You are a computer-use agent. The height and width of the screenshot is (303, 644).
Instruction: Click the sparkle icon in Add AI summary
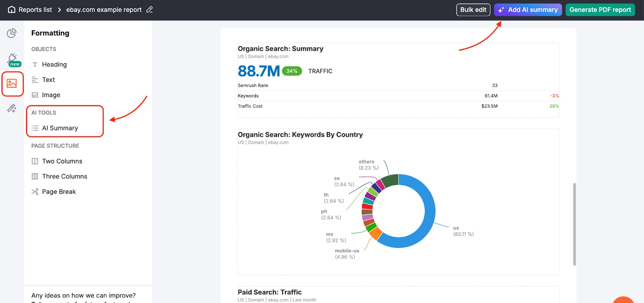point(501,10)
